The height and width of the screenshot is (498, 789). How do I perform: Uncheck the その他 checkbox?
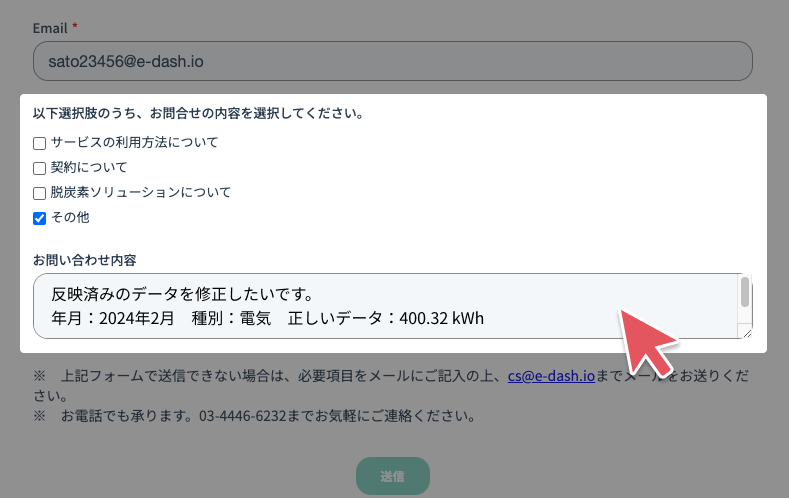tap(40, 218)
